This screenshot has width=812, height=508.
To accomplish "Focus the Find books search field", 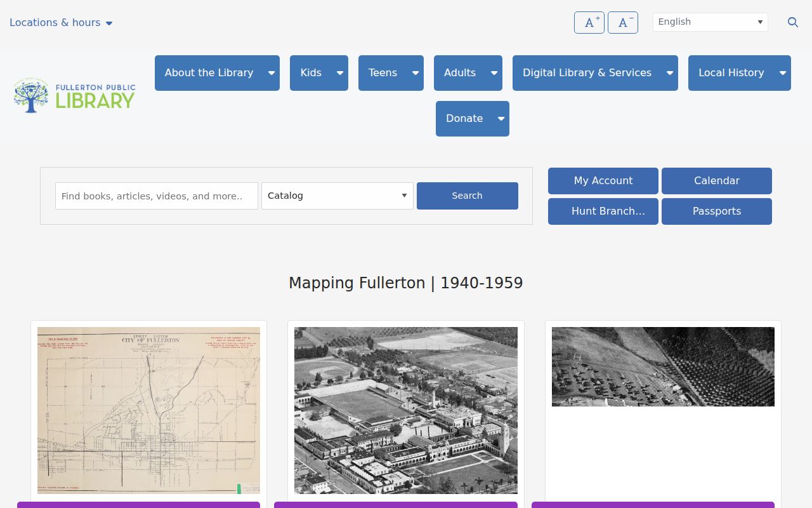I will (x=157, y=196).
